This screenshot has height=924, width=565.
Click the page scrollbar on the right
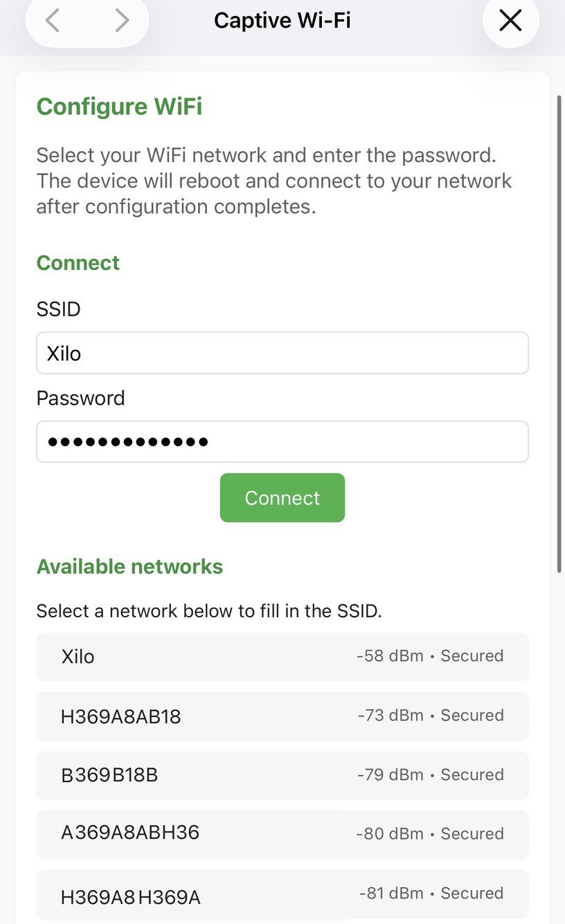tap(559, 334)
